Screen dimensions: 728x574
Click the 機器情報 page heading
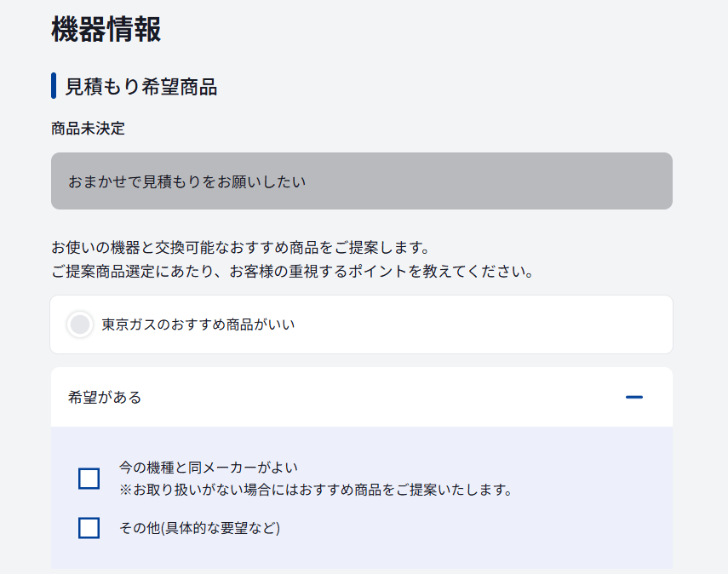(x=106, y=30)
